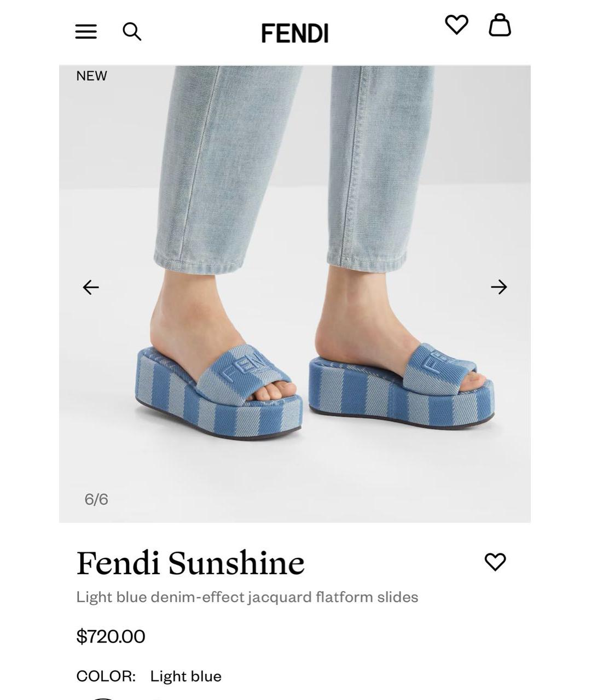
Task: Open wishlist via header heart icon
Action: coord(456,25)
